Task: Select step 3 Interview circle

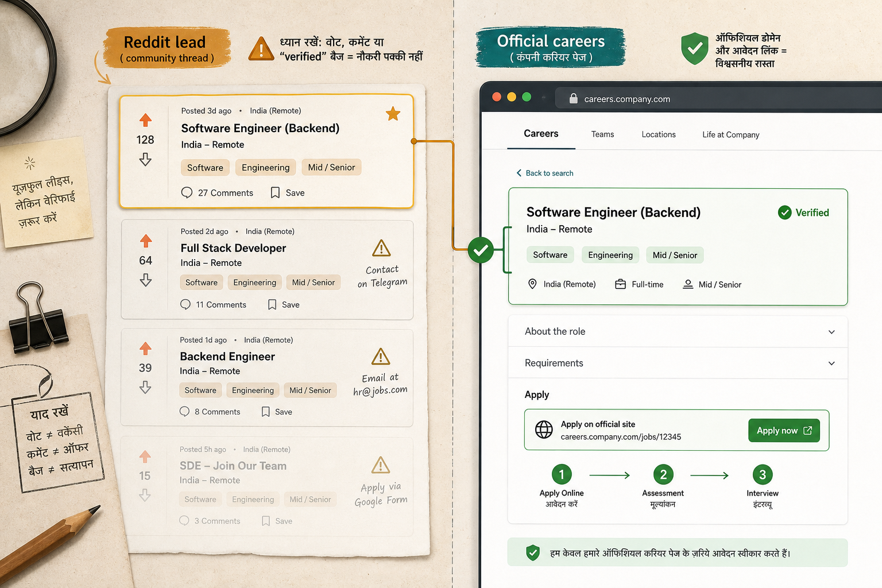Action: [763, 474]
